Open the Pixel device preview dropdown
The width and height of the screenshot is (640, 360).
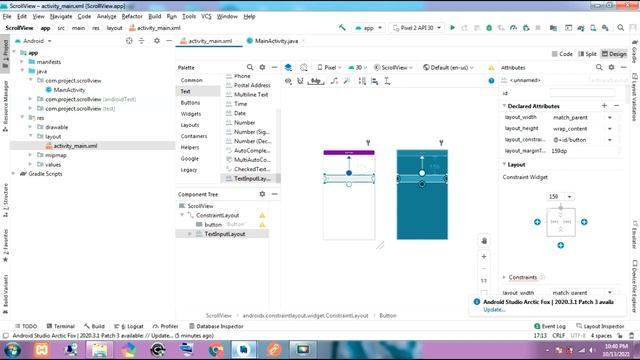pos(330,67)
